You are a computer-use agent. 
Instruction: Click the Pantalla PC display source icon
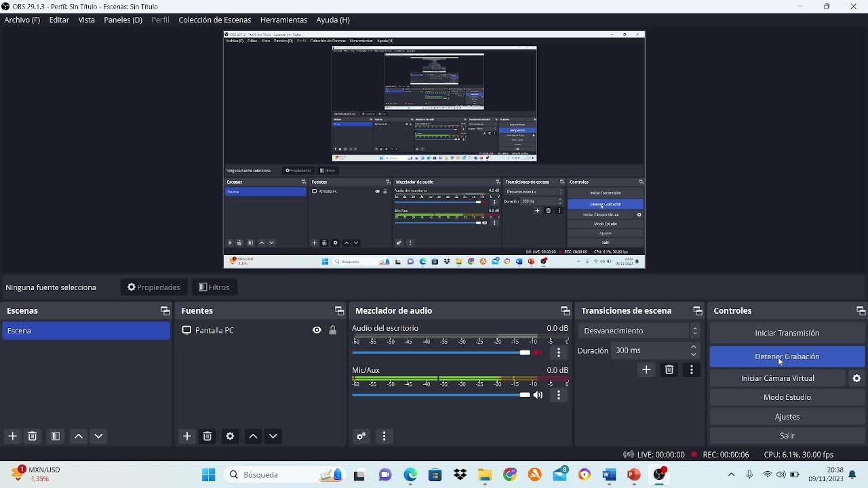click(186, 330)
